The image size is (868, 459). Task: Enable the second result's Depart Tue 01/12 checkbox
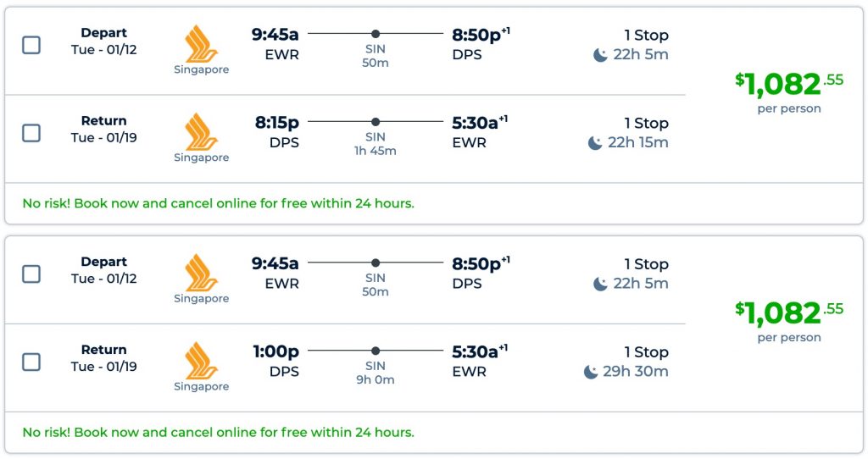(31, 274)
